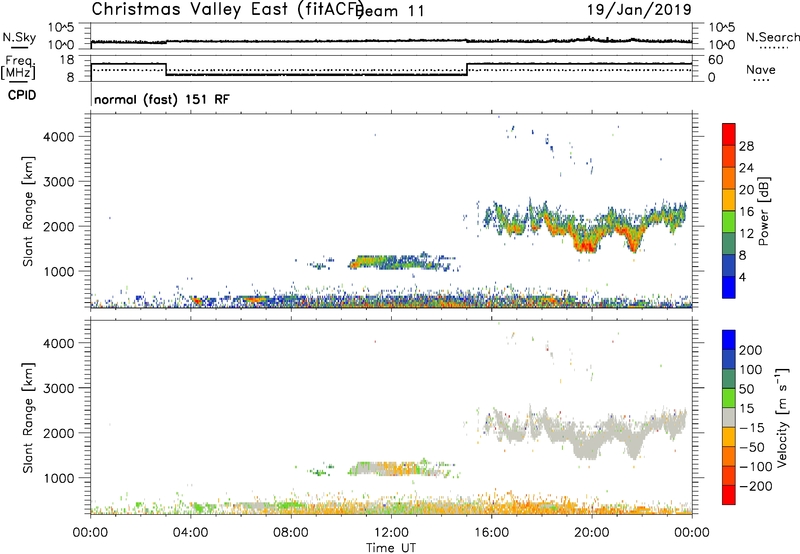Image resolution: width=800 pixels, height=554 pixels.
Task: Select the N.Sky legend label
Action: click(x=19, y=37)
